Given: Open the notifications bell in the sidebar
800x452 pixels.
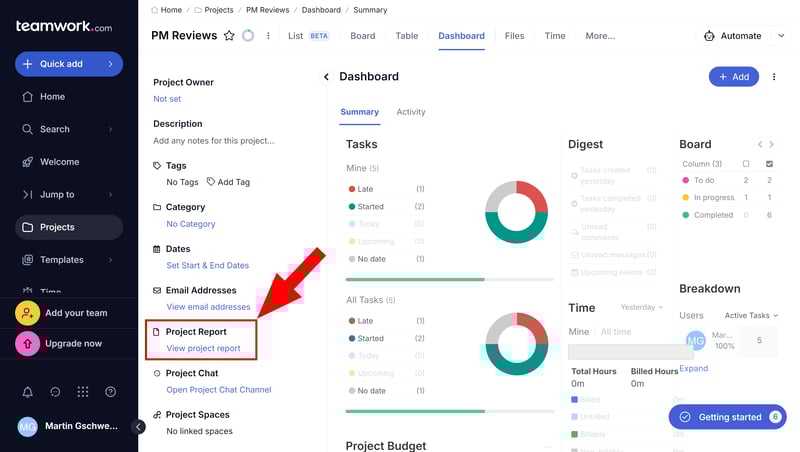Looking at the screenshot, I should 28,392.
